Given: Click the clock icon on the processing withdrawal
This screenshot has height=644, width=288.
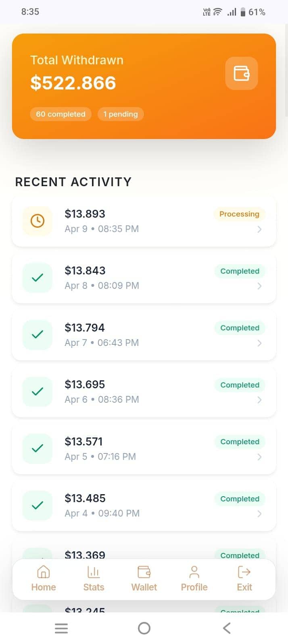Looking at the screenshot, I should (x=37, y=221).
